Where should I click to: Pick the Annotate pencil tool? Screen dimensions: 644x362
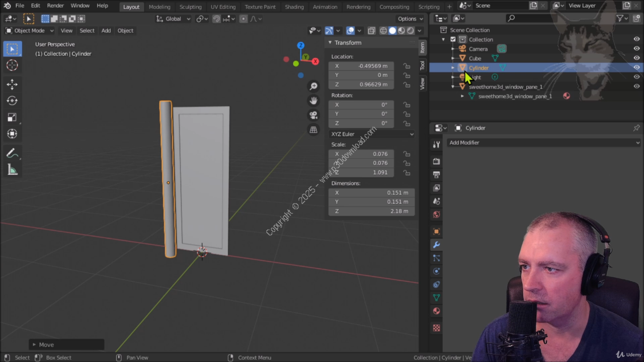(12, 153)
